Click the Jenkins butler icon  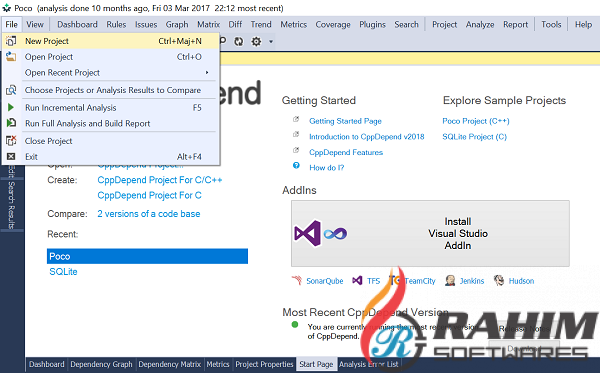(450, 280)
